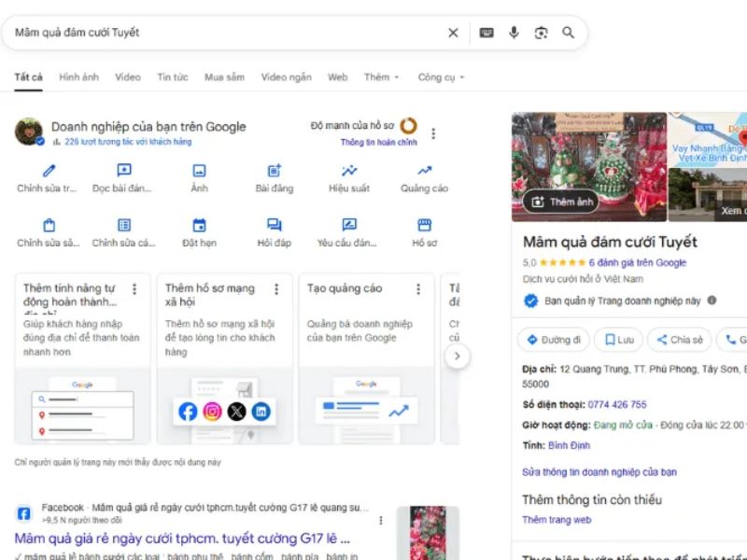Click the Facebook favicon in search result

(24, 514)
